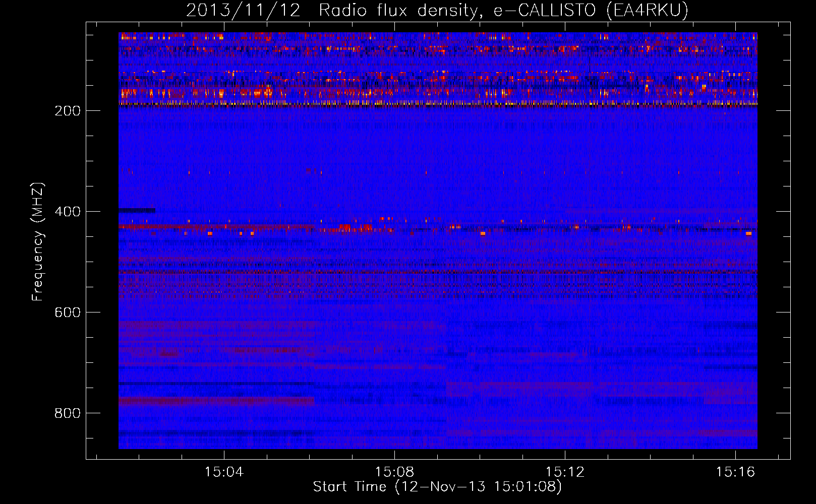Click the 15:16 time tick label

point(736,472)
